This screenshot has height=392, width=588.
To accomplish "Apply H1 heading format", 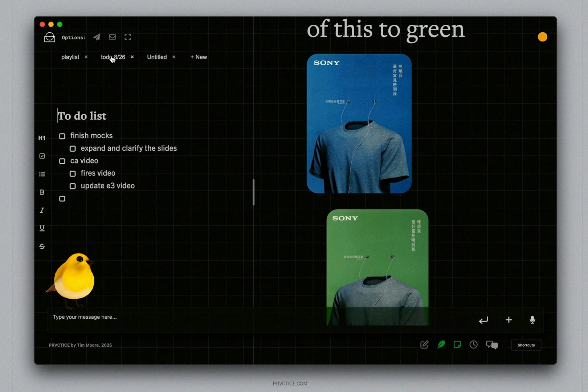I will (42, 138).
